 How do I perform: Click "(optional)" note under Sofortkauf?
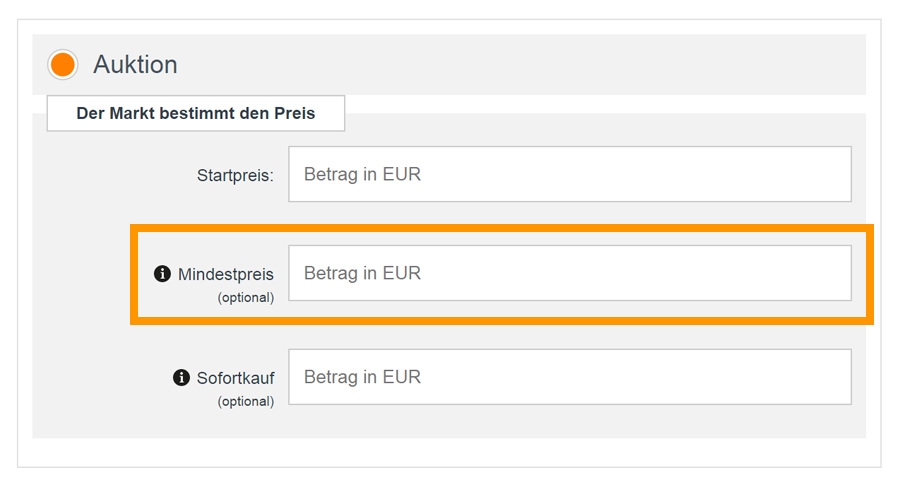click(x=246, y=401)
